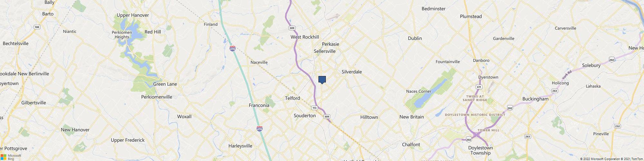Click Route 263 shield near Holicong
This screenshot has height=161, width=644.
pyautogui.click(x=554, y=91)
